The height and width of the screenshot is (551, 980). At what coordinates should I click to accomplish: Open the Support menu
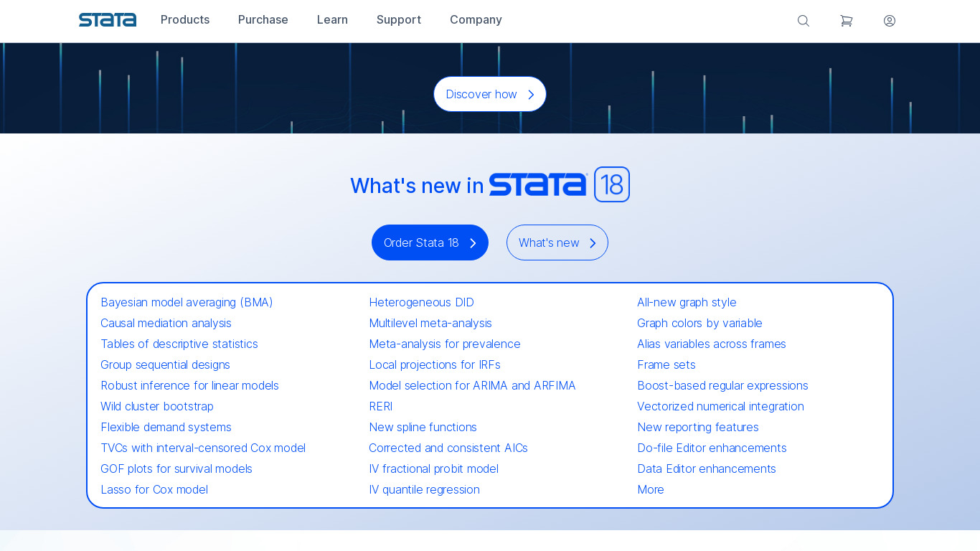399,20
